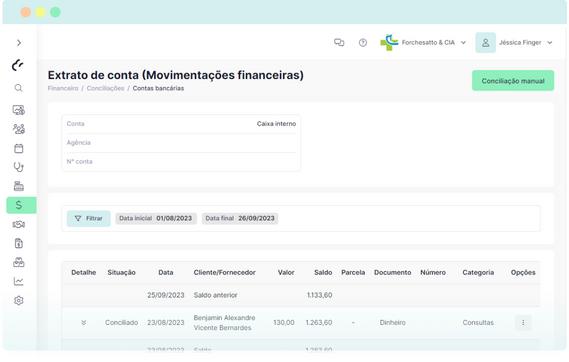Screen dimensions: 569x362
Task: Open the cash register icon in sidebar
Action: (x=19, y=186)
